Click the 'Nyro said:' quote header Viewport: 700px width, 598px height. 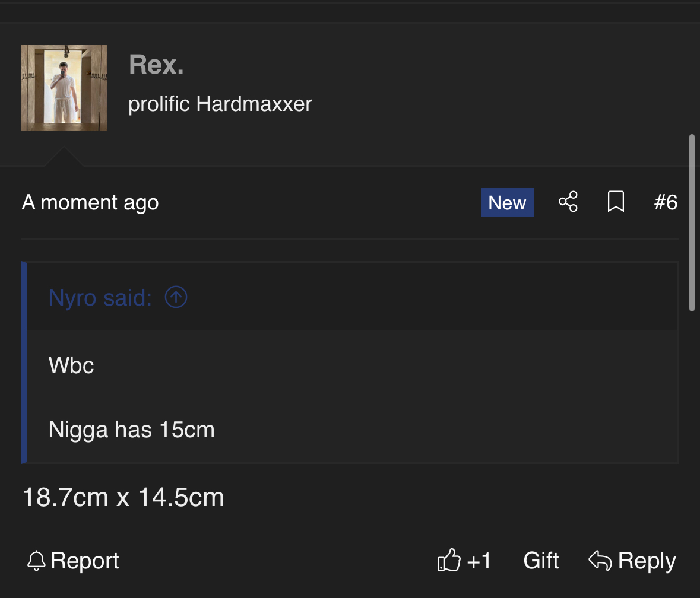coord(100,297)
